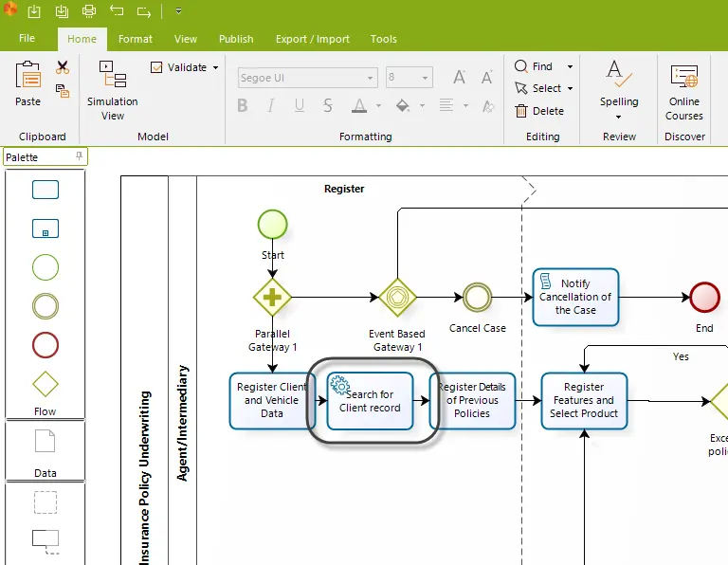Screen dimensions: 728x565
Task: Select the Start event shape in Palette
Action: click(45, 267)
